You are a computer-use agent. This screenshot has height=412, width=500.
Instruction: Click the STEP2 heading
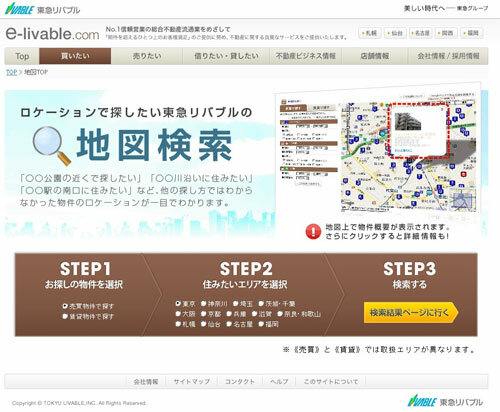pyautogui.click(x=246, y=269)
